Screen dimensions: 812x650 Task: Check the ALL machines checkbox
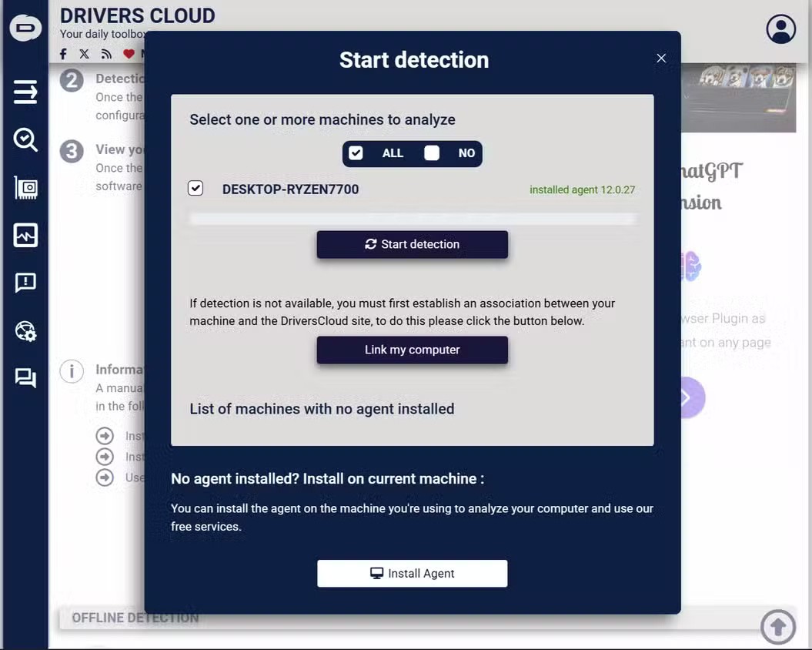[356, 153]
